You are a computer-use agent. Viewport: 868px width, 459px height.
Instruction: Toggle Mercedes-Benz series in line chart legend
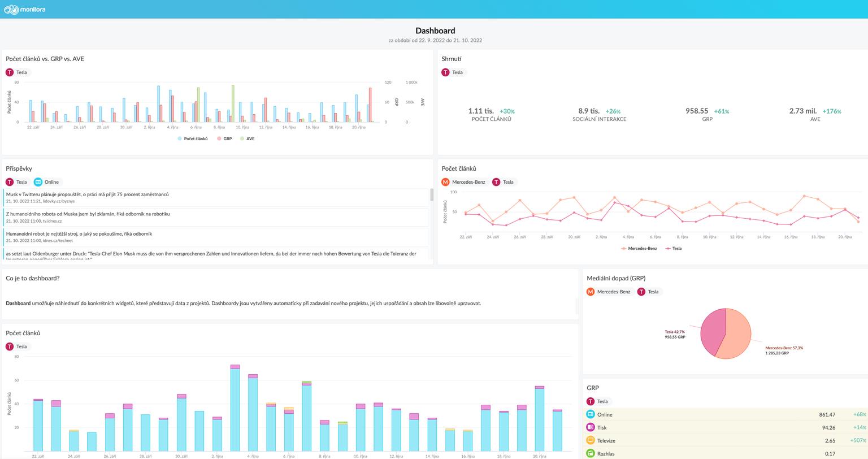coord(639,248)
